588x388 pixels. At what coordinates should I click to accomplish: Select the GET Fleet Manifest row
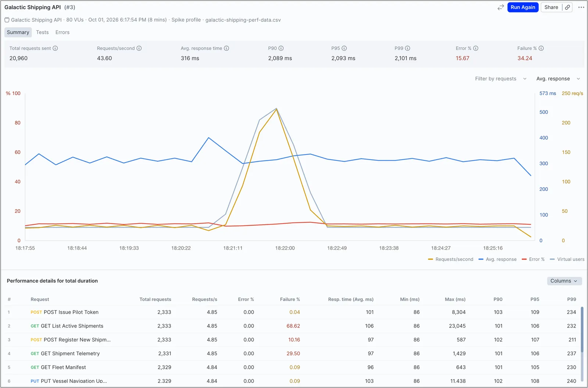(x=293, y=367)
